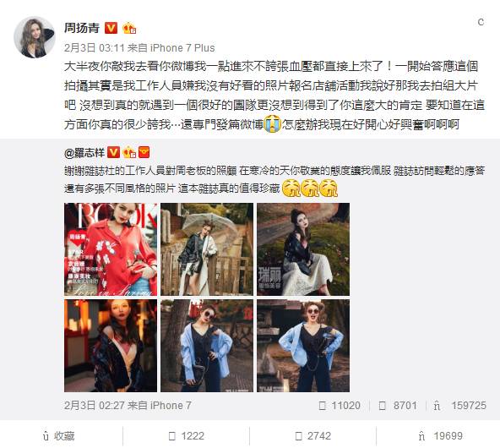This screenshot has width=500, height=448.
Task: Open the umbrella photo thumbnail
Action: [x=207, y=249]
